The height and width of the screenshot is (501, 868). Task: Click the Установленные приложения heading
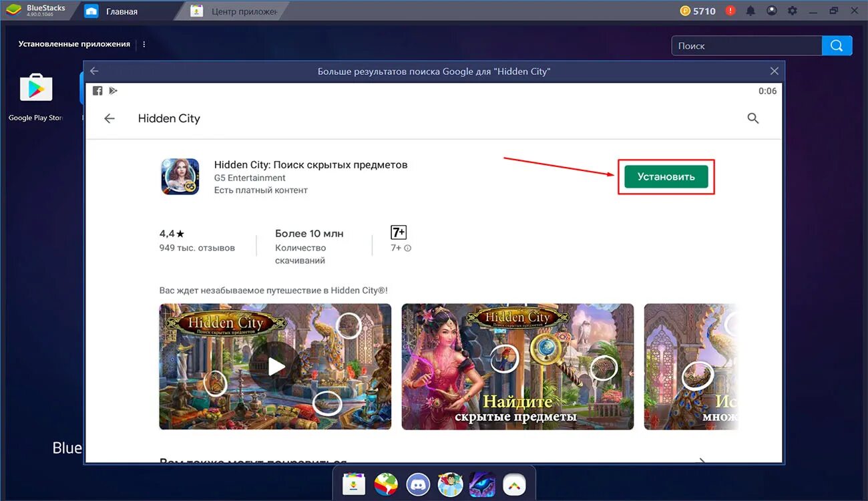(74, 44)
